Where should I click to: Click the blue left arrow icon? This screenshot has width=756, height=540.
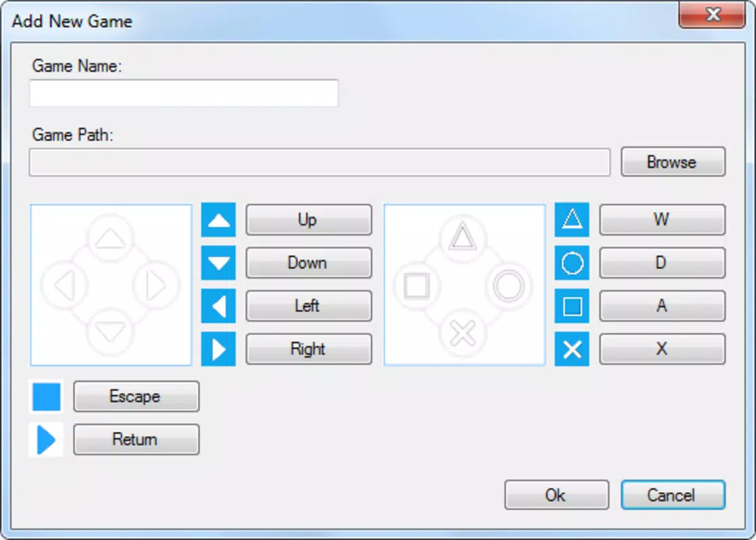click(218, 306)
